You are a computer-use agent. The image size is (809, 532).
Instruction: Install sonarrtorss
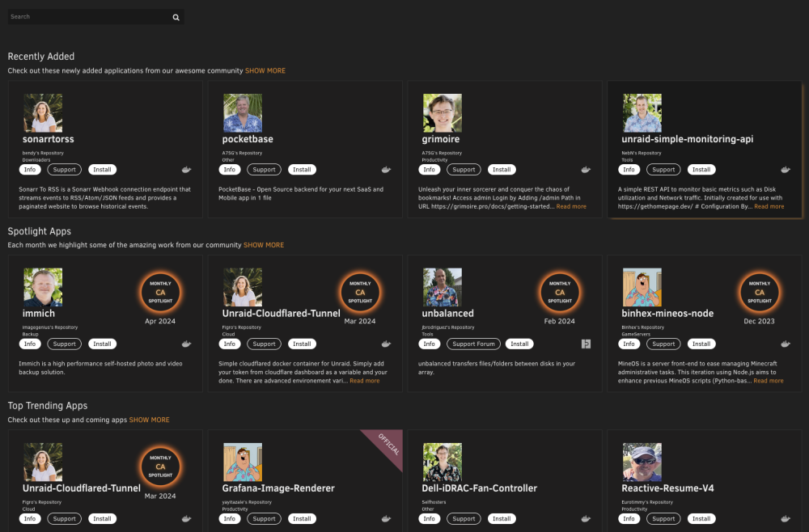pos(102,170)
